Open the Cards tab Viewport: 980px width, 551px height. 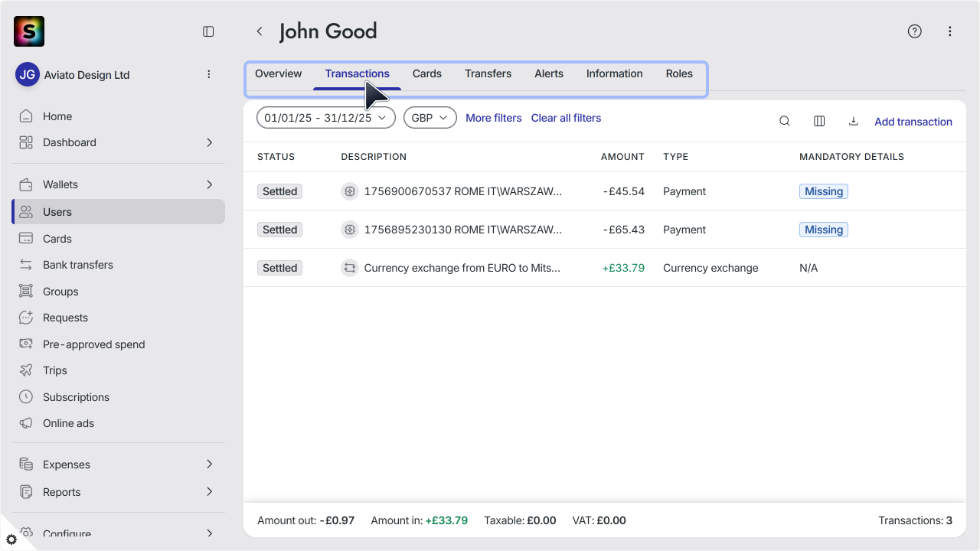pos(427,74)
